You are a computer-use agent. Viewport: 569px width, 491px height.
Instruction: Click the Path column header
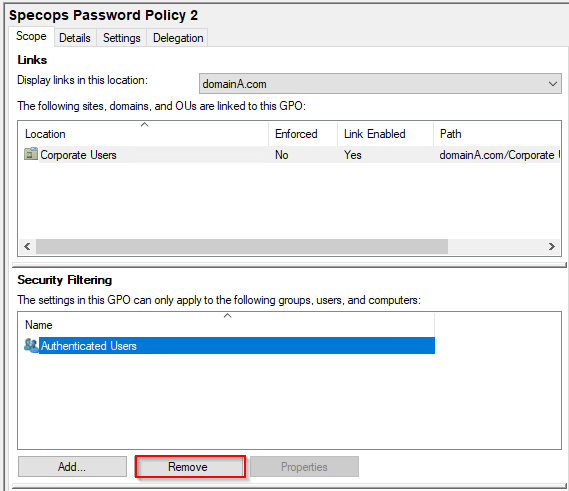click(497, 134)
